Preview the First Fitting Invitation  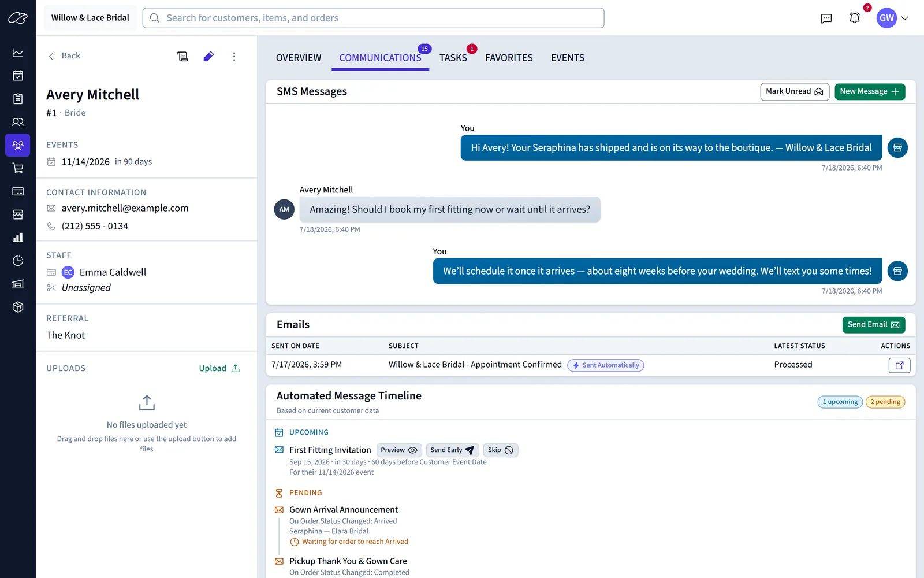pyautogui.click(x=399, y=450)
